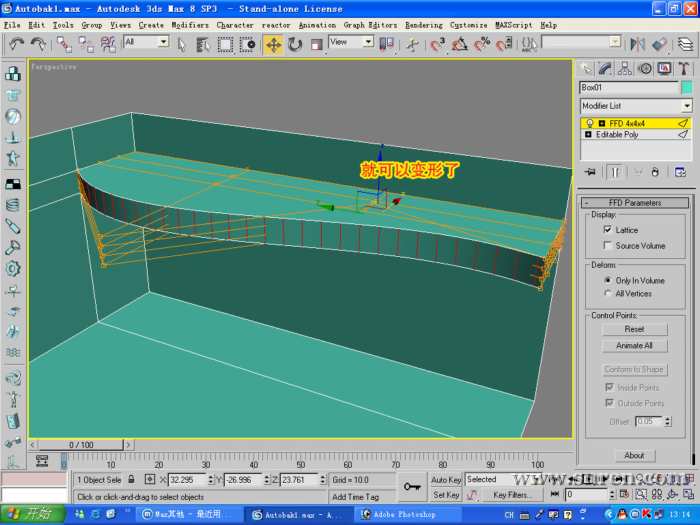The height and width of the screenshot is (525, 700).
Task: Switch to the Modify panel tab
Action: [605, 69]
